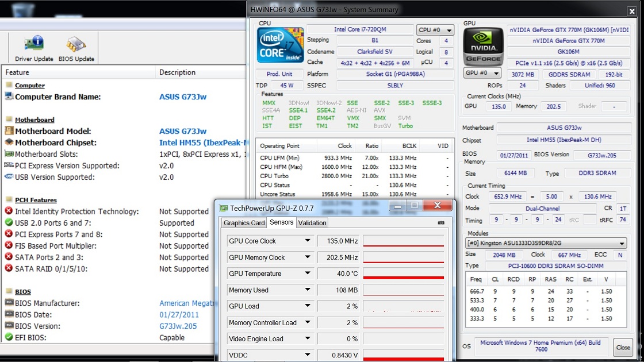This screenshot has height=362, width=644.
Task: Click EFI BIOS green check icon
Action: [x=9, y=337]
